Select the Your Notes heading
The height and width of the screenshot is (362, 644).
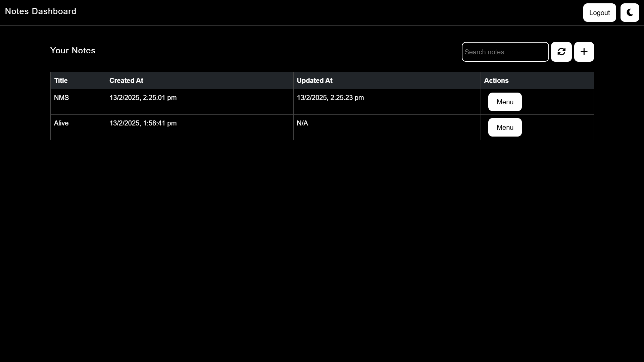[72, 51]
